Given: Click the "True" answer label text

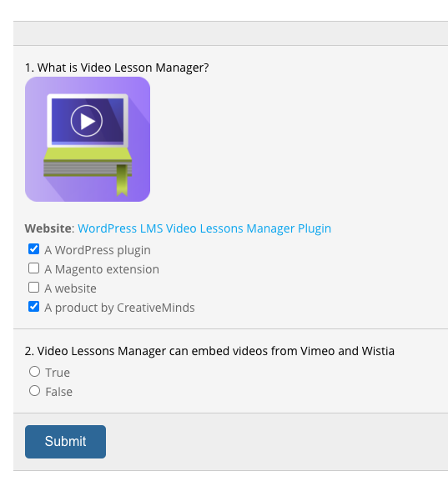Looking at the screenshot, I should click(x=58, y=373).
